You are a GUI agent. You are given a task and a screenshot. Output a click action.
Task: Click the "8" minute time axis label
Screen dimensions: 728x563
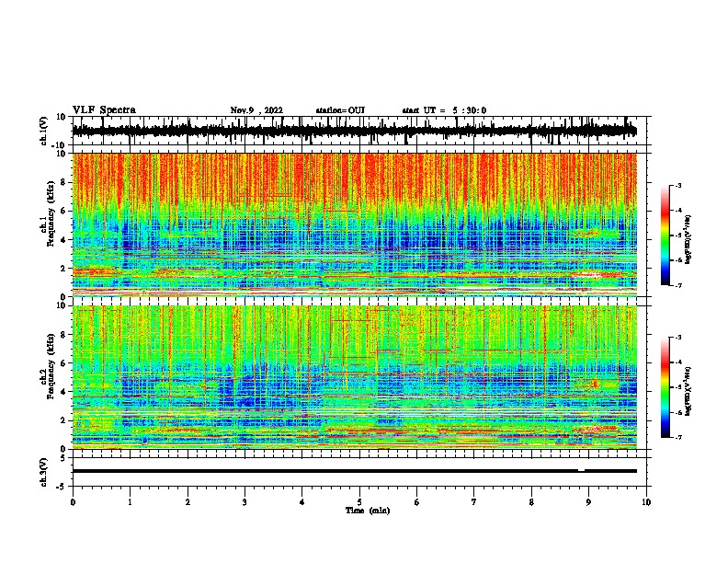tap(531, 502)
